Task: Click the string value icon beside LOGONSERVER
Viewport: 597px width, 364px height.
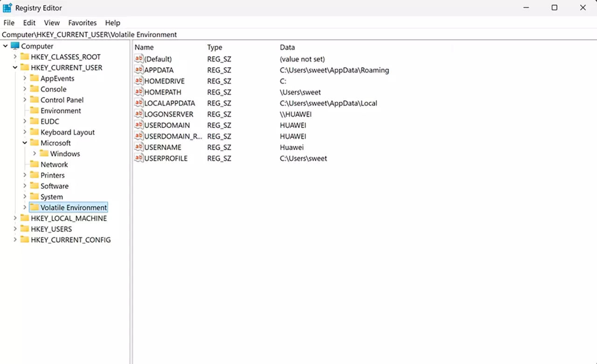Action: (x=139, y=114)
